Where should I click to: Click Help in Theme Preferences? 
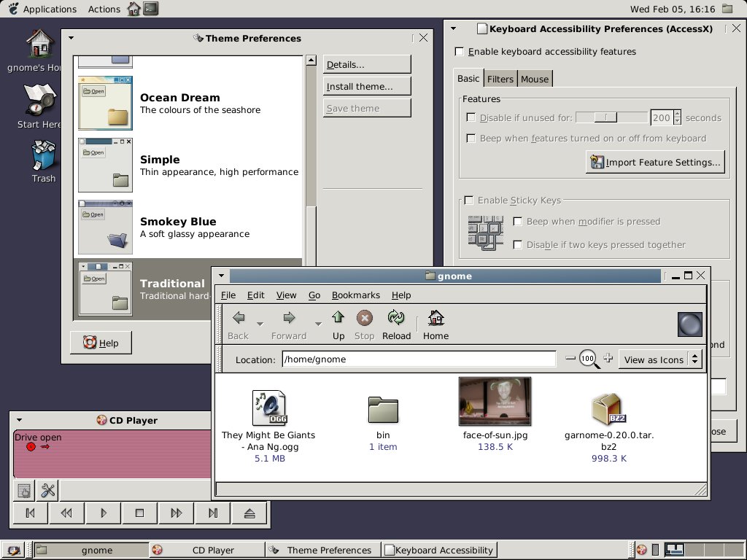coord(101,343)
